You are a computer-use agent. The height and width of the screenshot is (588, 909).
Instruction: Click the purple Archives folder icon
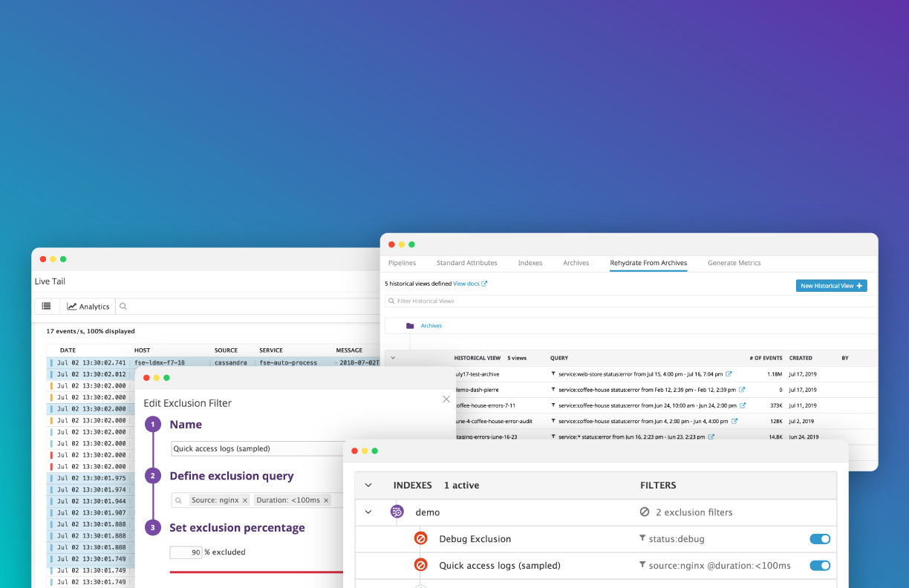410,326
